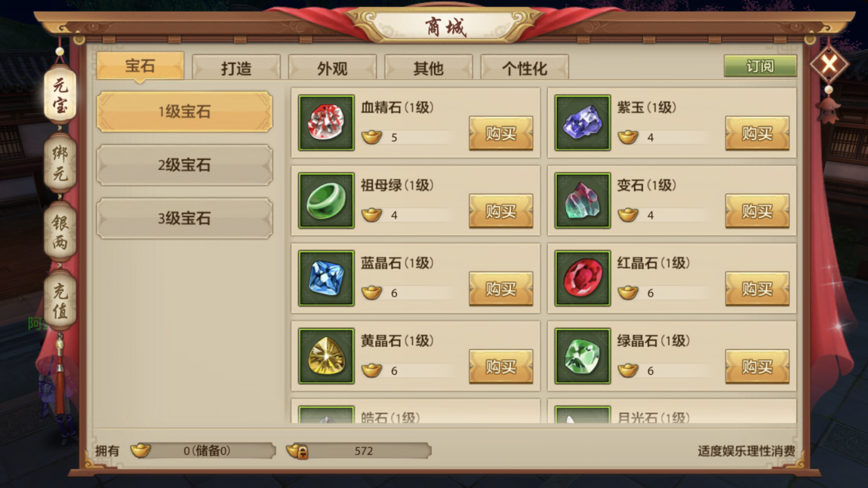Viewport: 868px width, 488px height.
Task: Select the 血精石 red gem icon
Action: [326, 122]
